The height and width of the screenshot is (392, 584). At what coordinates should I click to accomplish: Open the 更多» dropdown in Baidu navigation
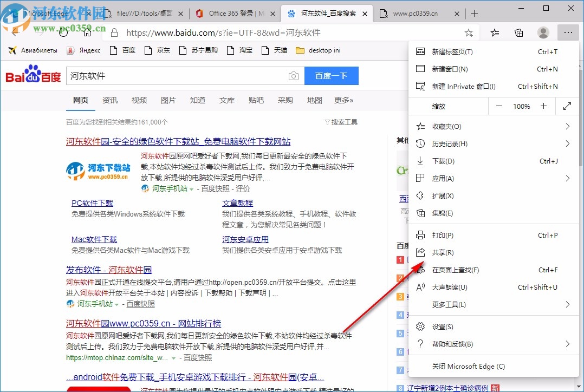[x=343, y=100]
